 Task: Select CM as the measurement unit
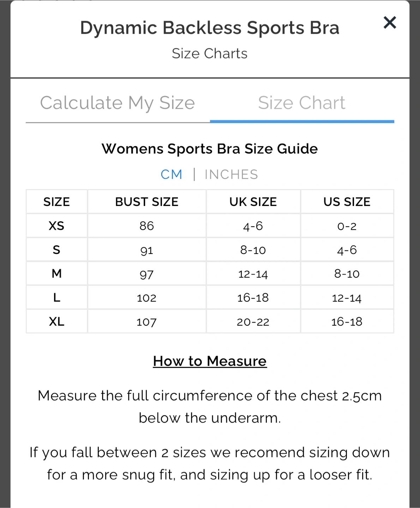[172, 174]
